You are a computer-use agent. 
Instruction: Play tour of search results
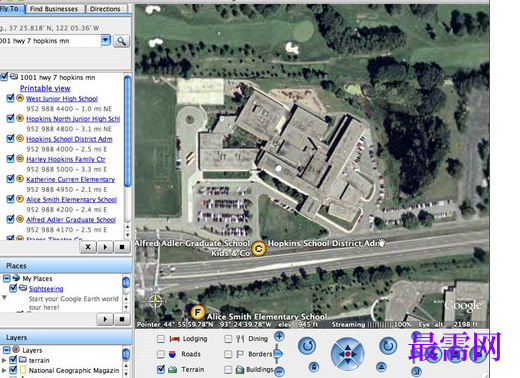(x=105, y=247)
